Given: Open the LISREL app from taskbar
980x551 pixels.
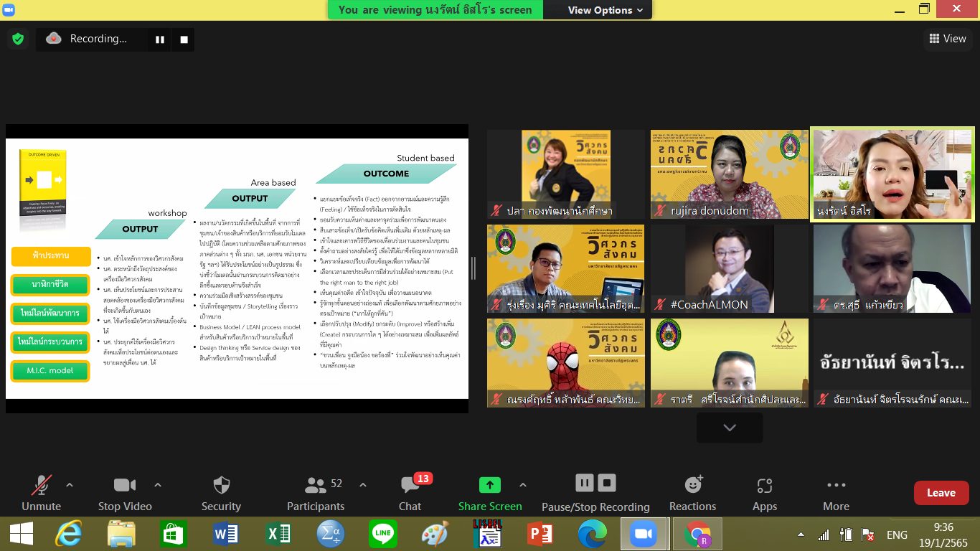Looking at the screenshot, I should tap(488, 534).
